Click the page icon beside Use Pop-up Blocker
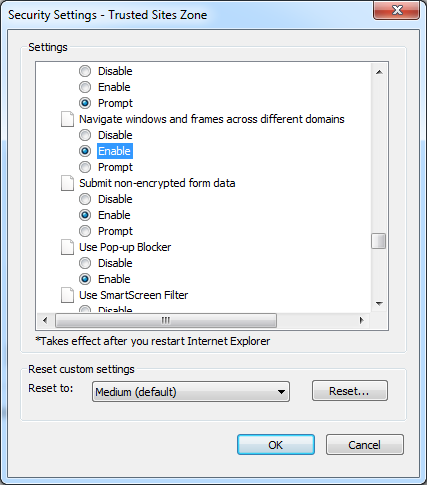The height and width of the screenshot is (485, 427). tap(67, 247)
